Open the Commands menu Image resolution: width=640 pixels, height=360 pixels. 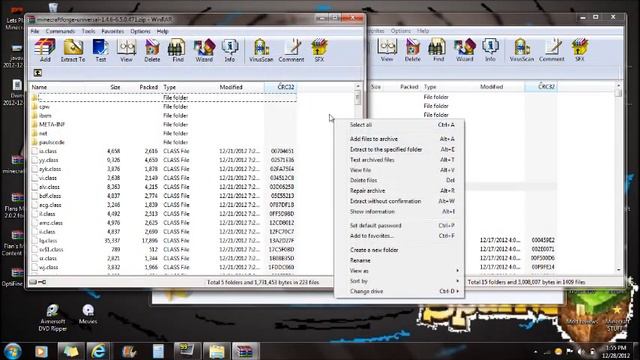pyautogui.click(x=60, y=31)
